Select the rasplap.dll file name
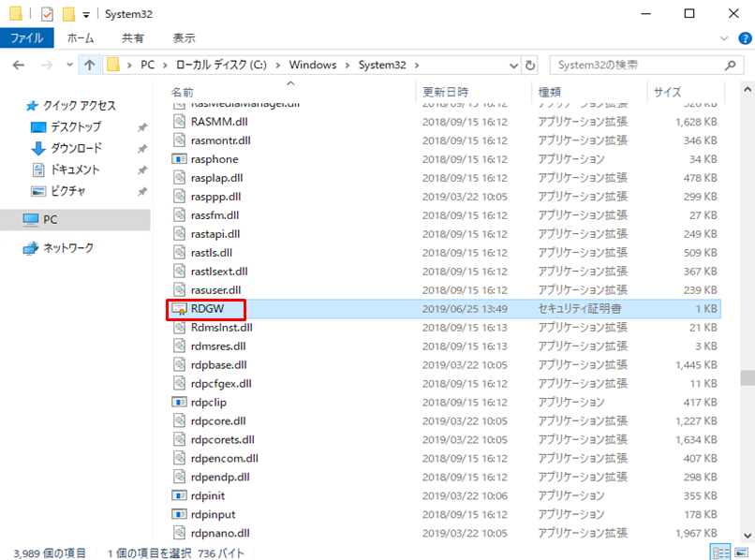Screen dimensions: 755x560 click(216, 178)
